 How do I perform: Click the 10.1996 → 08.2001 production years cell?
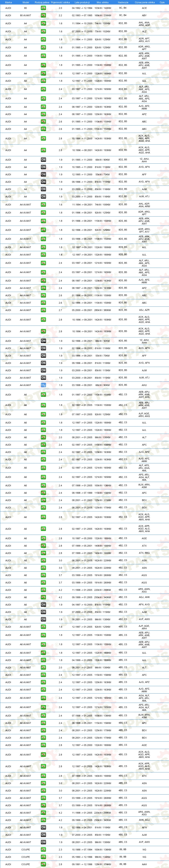(x=82, y=150)
